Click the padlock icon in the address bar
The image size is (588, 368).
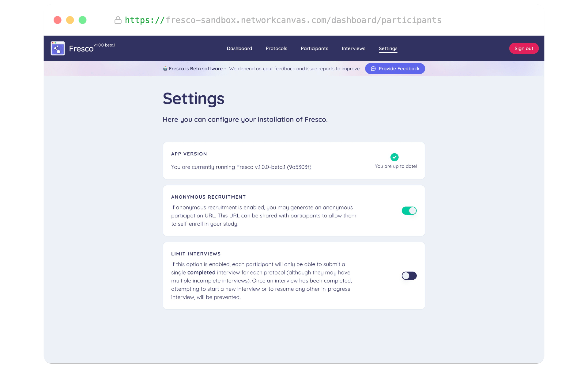click(118, 20)
